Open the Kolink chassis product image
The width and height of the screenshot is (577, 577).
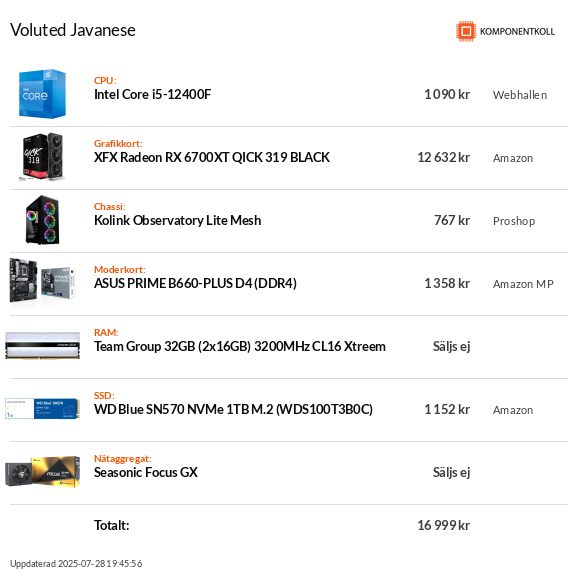point(42,220)
